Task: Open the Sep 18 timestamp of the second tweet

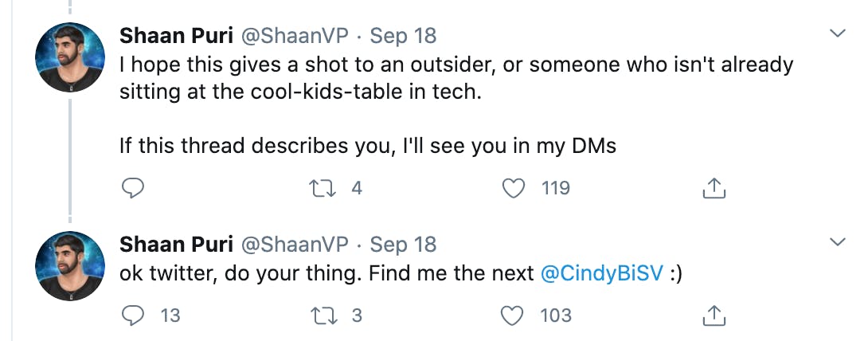Action: (x=403, y=244)
